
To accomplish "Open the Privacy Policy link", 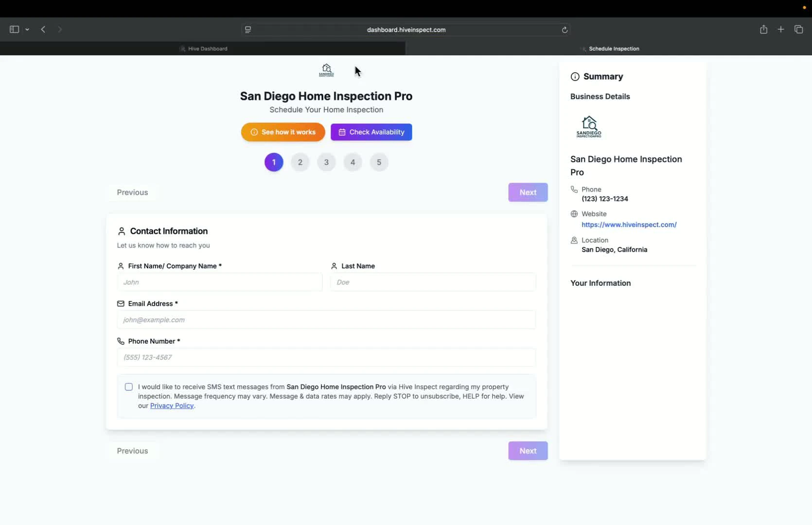I will [172, 406].
